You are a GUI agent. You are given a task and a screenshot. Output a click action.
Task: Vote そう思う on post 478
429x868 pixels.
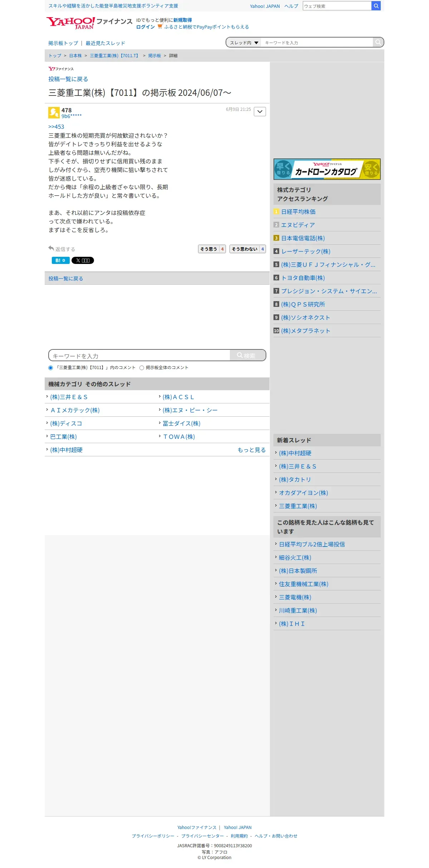212,249
